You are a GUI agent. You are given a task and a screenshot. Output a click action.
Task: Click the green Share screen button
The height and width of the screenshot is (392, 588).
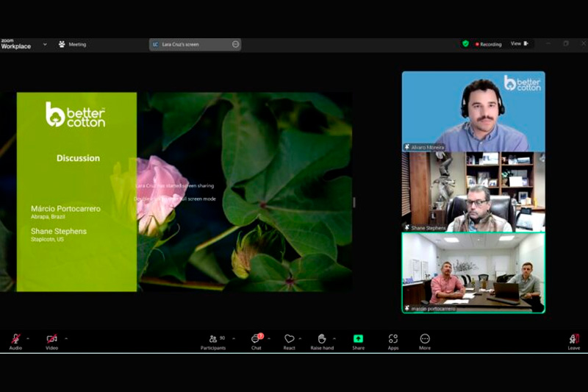tap(359, 342)
